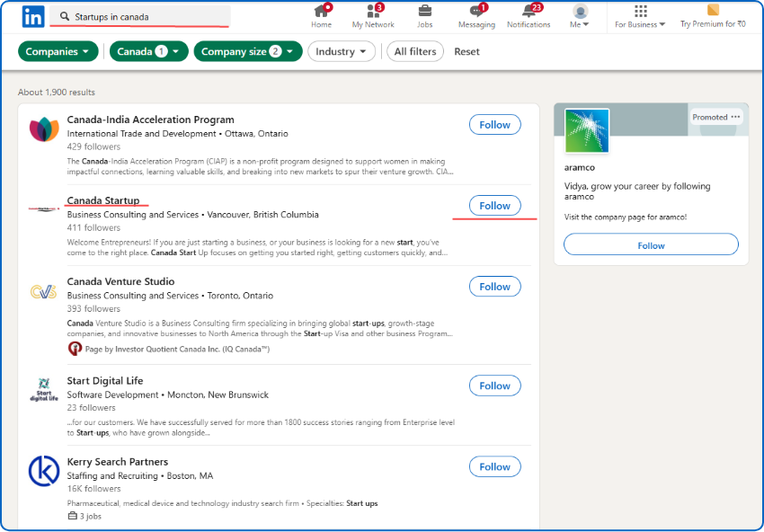Open the Start Digital Life title link
This screenshot has height=532, width=764.
pos(105,380)
